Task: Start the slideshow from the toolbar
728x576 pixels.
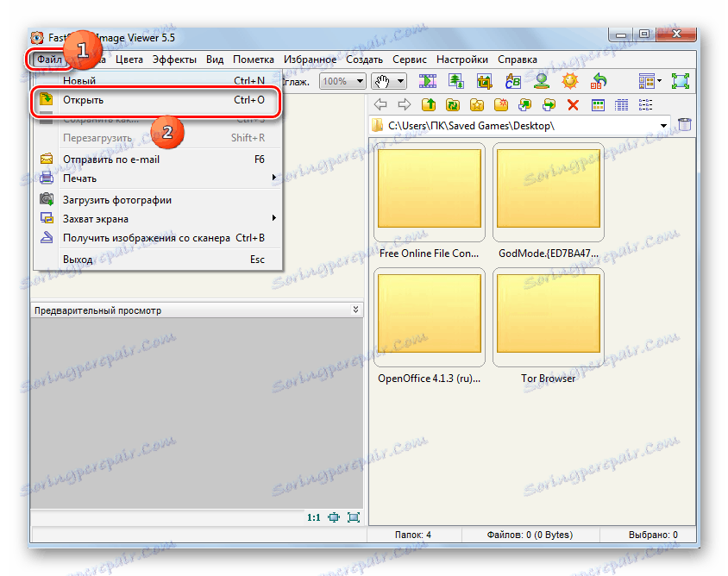Action: point(428,81)
